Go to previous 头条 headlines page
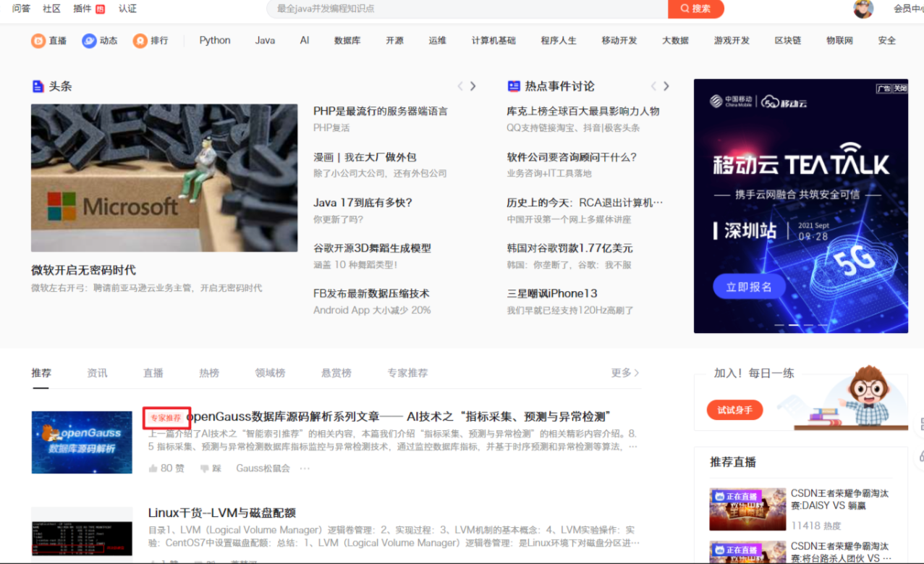 click(x=460, y=86)
